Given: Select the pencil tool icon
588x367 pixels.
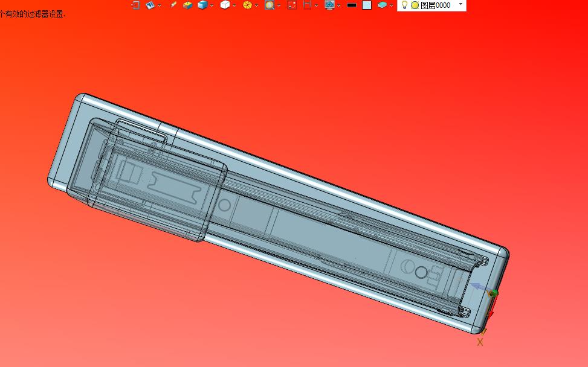Looking at the screenshot, I should pyautogui.click(x=173, y=5).
